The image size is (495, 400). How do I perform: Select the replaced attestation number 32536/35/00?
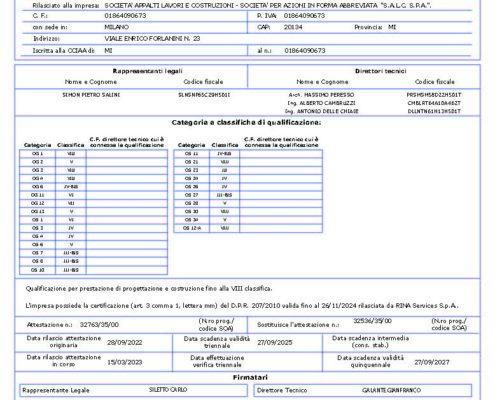point(372,321)
